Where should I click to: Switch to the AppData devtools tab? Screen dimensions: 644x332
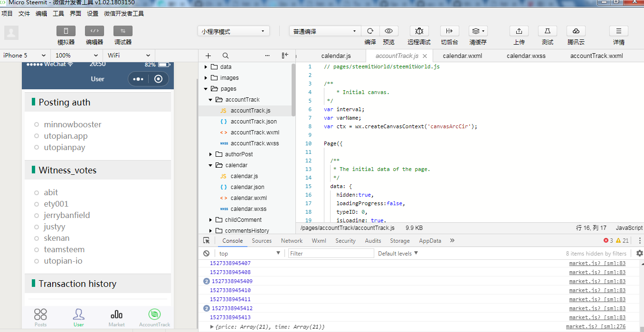tap(430, 241)
